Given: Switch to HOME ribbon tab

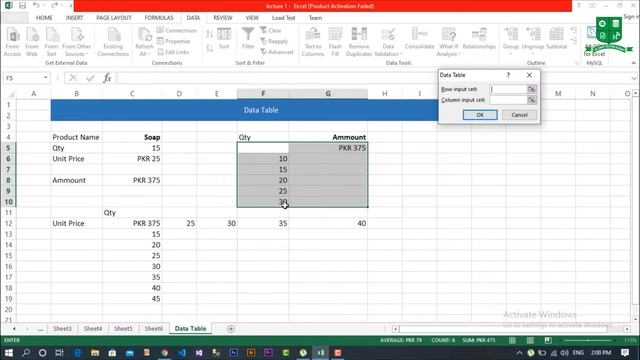Looking at the screenshot, I should (44, 18).
